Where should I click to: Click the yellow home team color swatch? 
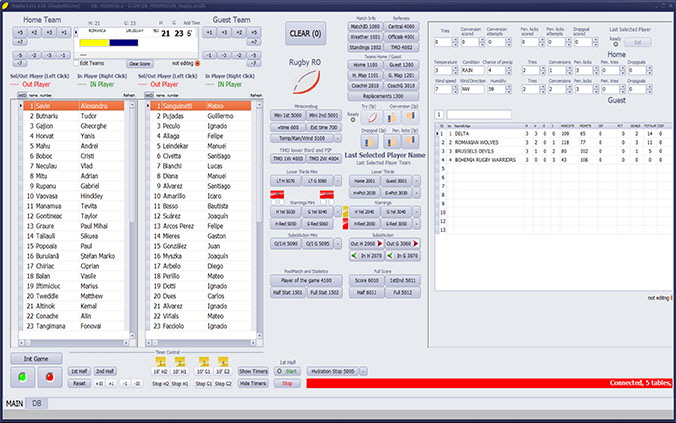[94, 43]
